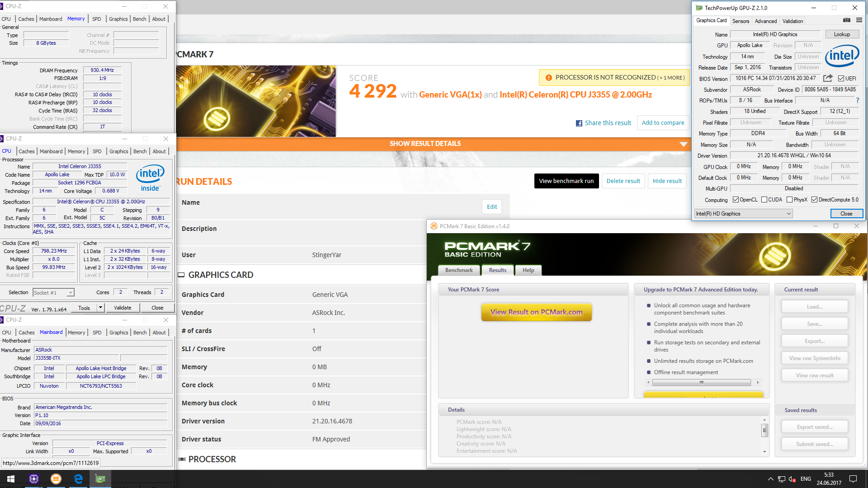Screen dimensions: 868x488
Task: Toggle the UEFI checkbox in GPU-Z
Action: click(841, 79)
